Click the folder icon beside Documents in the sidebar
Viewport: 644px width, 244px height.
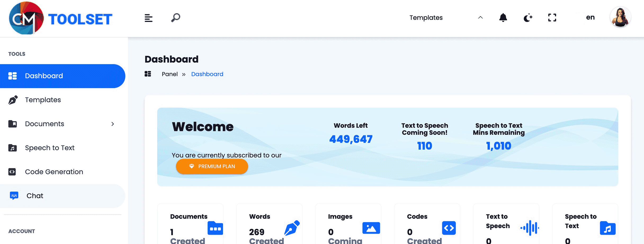tap(12, 124)
